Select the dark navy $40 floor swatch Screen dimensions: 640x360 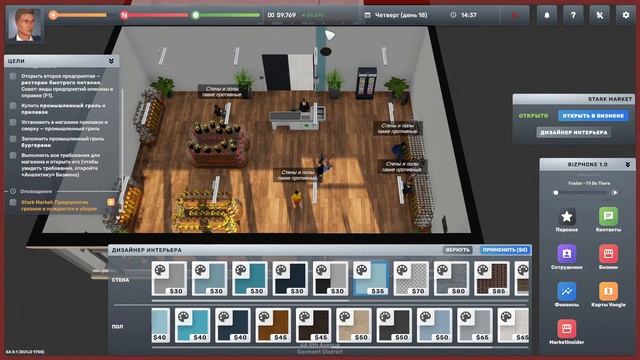pos(233,325)
